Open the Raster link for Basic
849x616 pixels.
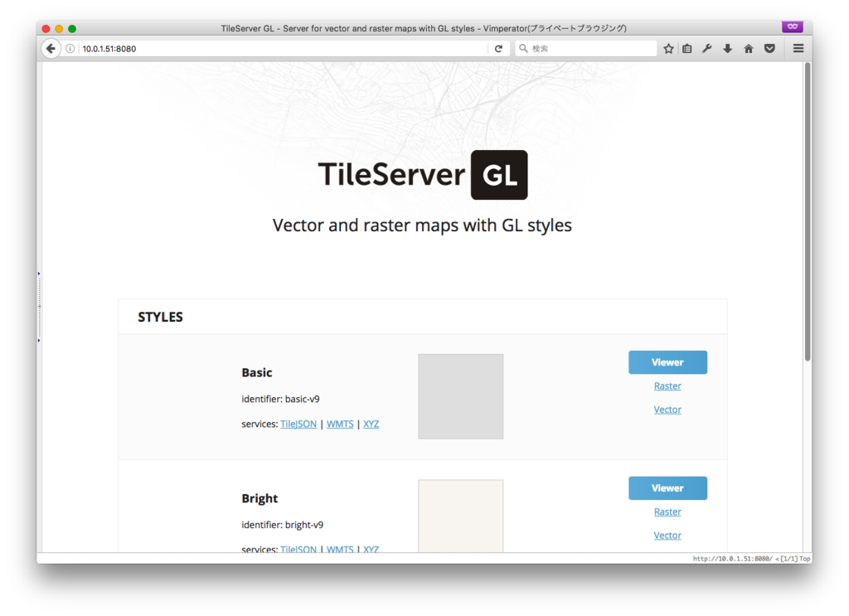[667, 386]
